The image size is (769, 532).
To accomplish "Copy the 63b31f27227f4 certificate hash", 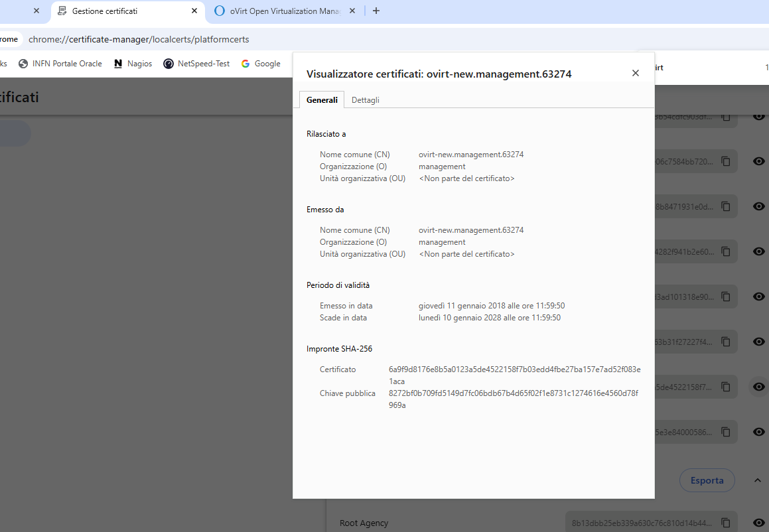I will (x=726, y=342).
